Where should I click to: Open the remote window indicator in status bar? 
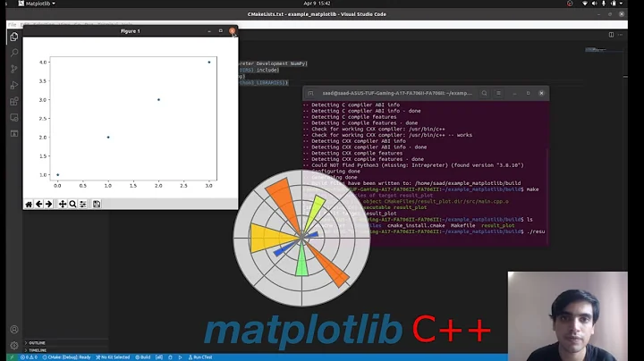click(12, 357)
